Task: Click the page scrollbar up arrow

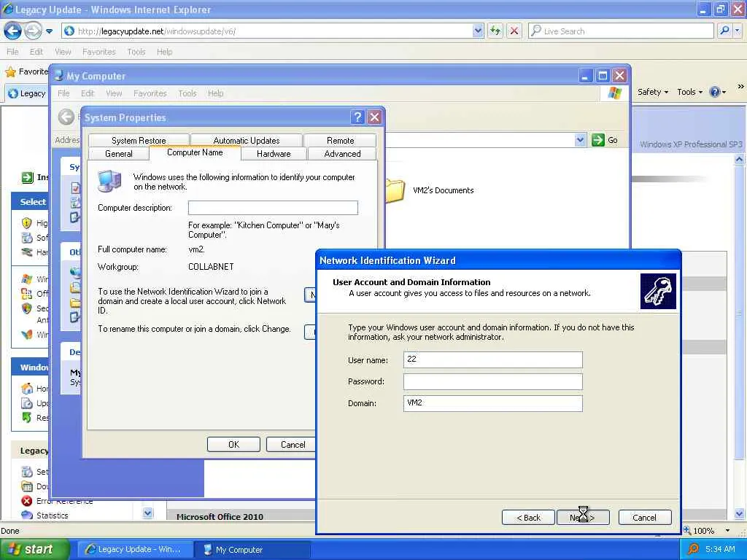Action: pyautogui.click(x=740, y=160)
